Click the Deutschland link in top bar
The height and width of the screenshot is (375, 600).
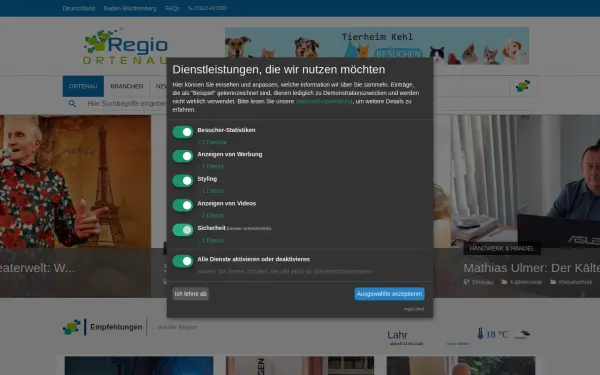[x=78, y=8]
